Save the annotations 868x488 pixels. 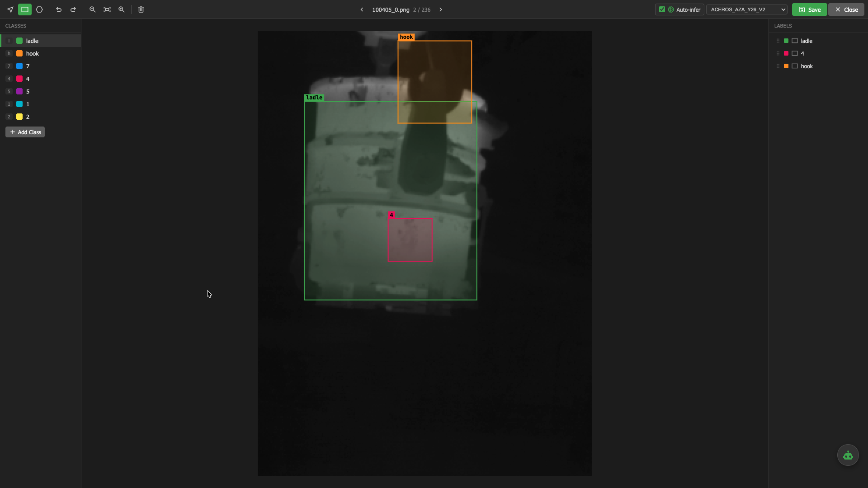(809, 9)
